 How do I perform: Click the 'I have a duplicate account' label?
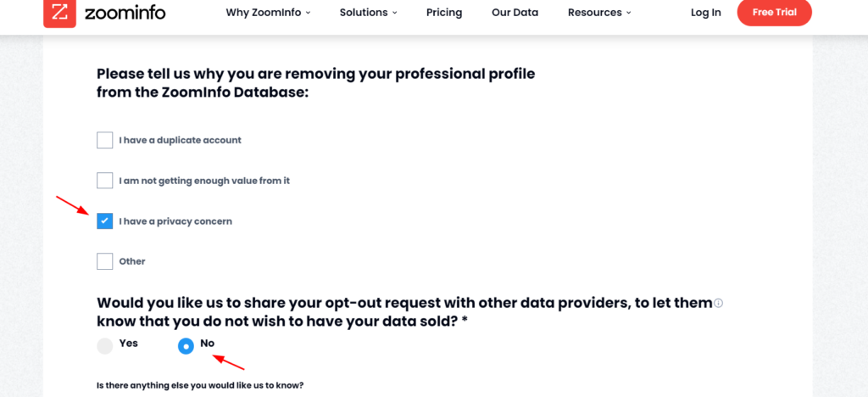(x=180, y=140)
